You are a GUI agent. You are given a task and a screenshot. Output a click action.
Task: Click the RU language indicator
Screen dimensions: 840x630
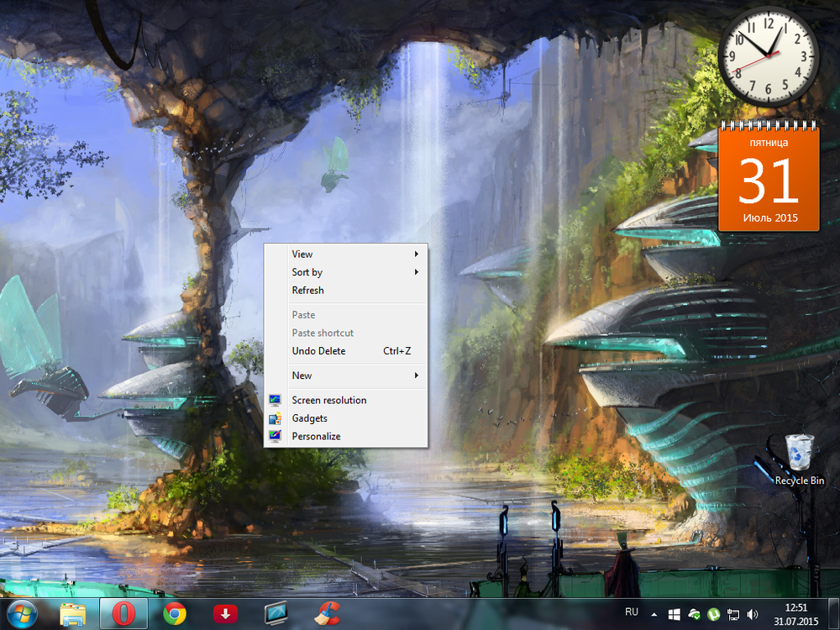point(632,611)
